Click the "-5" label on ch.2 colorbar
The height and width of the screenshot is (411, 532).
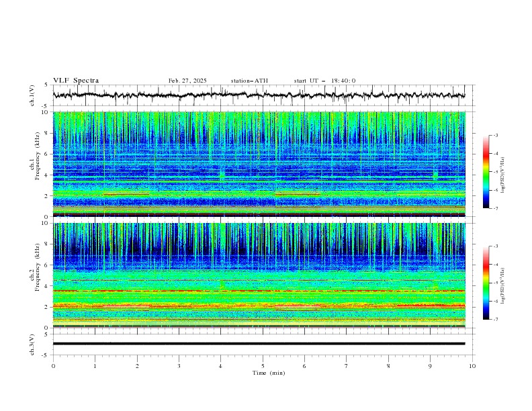496,283
